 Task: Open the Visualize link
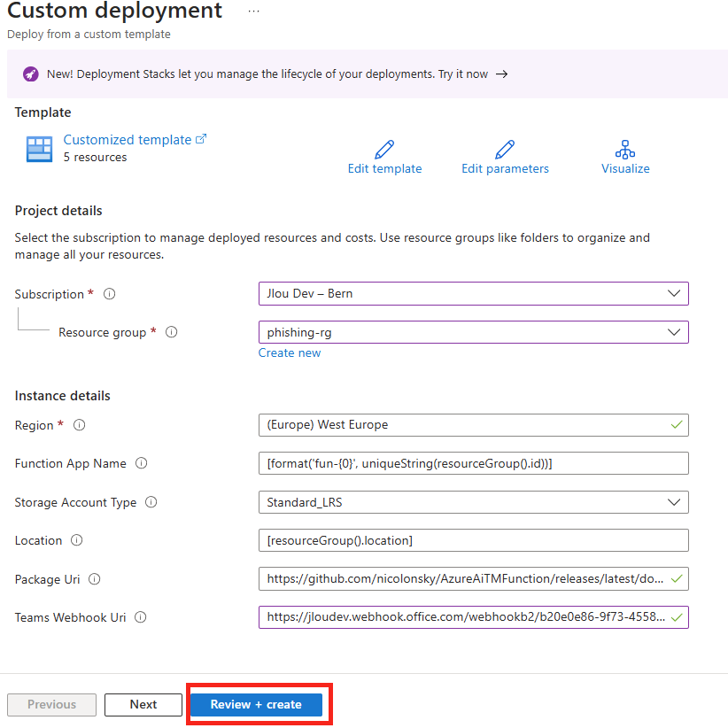pos(625,168)
